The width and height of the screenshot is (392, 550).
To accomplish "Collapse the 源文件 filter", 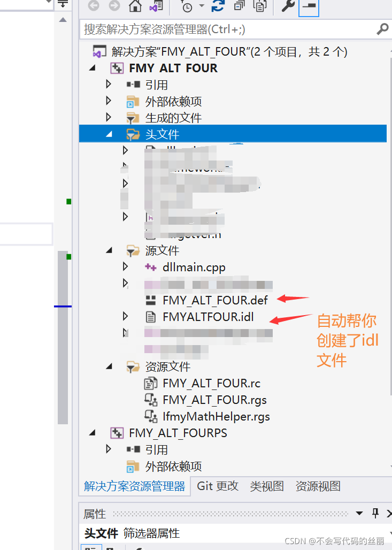I will pos(109,250).
